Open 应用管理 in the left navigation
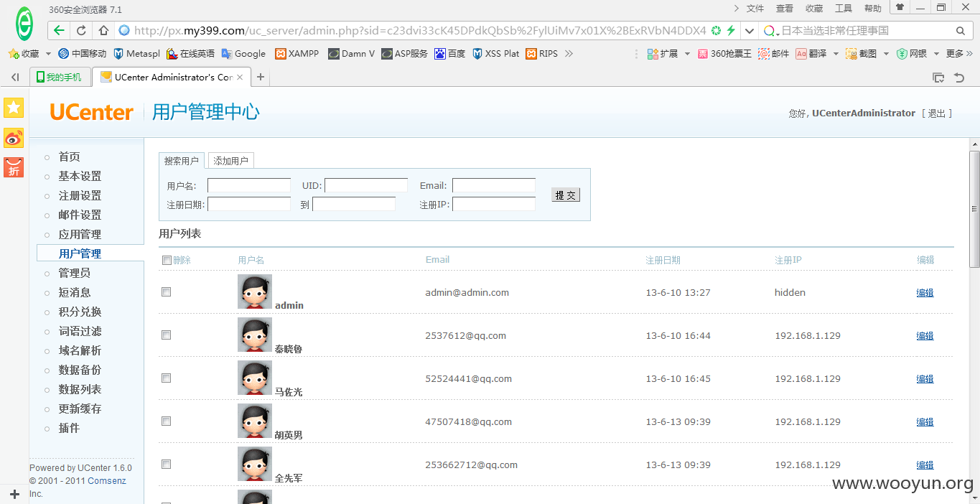The height and width of the screenshot is (504, 980). coord(80,234)
